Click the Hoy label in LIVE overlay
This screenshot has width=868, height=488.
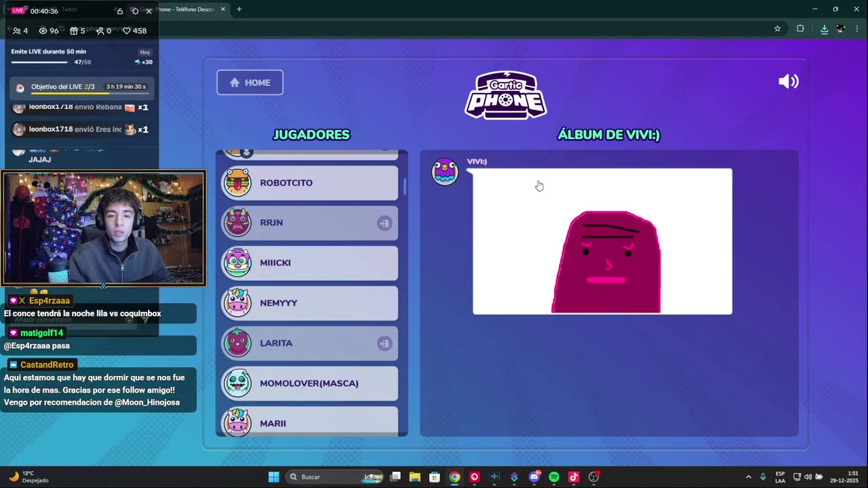coord(145,52)
